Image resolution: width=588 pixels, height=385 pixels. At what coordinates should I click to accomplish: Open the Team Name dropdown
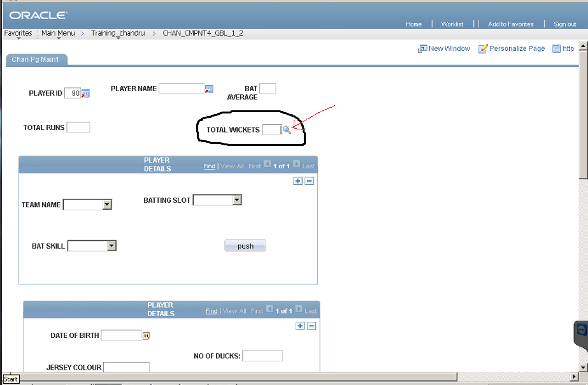point(106,205)
